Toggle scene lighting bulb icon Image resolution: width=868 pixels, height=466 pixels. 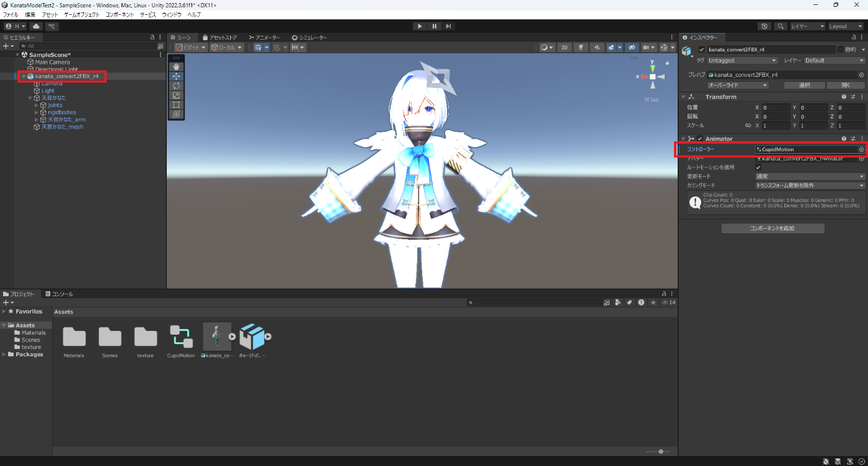[581, 47]
